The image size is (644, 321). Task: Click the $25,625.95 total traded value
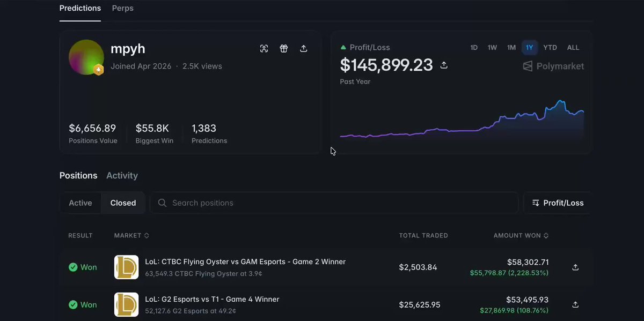[420, 305]
